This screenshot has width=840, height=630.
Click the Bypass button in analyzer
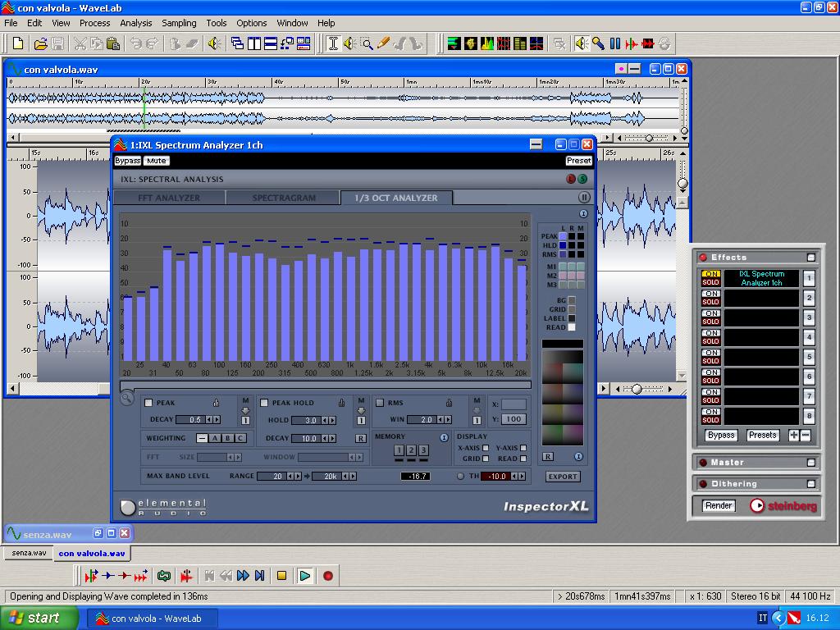coord(127,161)
